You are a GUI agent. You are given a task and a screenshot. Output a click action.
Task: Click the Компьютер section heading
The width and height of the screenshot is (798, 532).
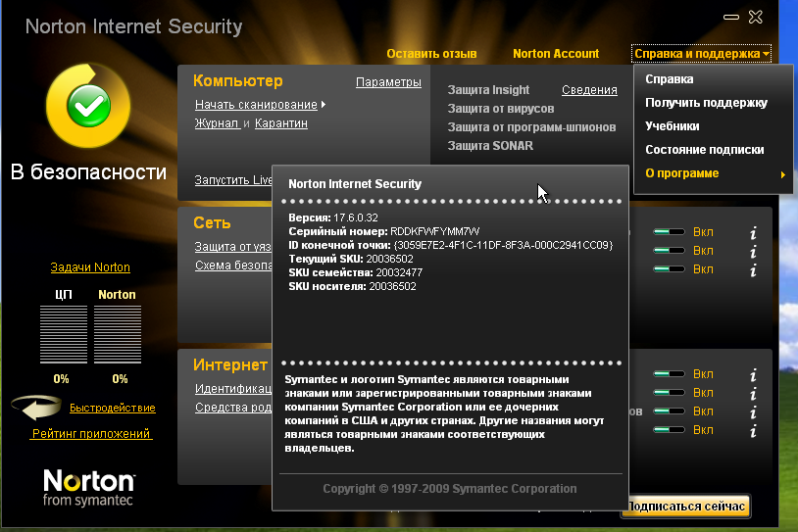point(237,81)
